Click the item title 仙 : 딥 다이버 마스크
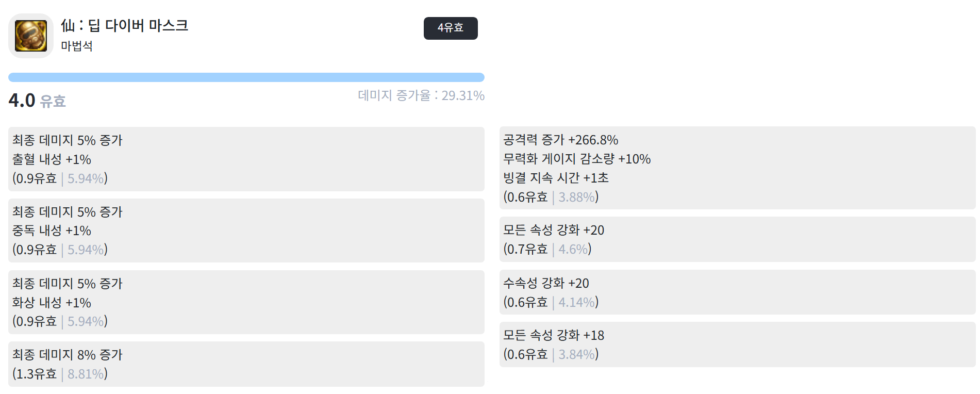The width and height of the screenshot is (980, 394). pyautogui.click(x=124, y=25)
